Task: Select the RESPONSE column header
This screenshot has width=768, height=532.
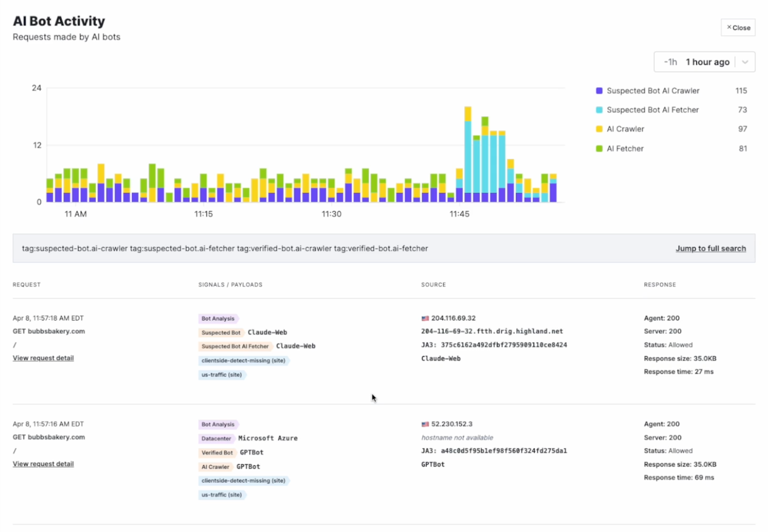Action: (x=660, y=284)
